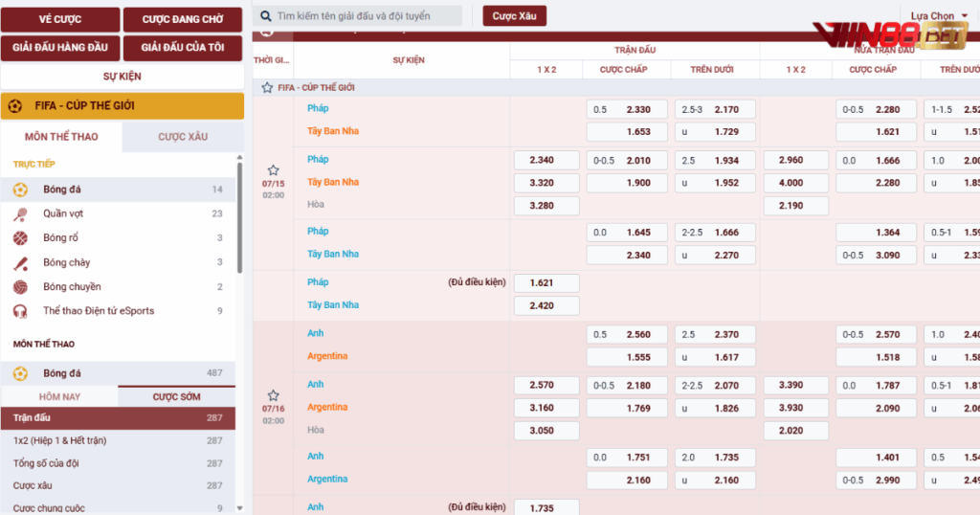980x515 pixels.
Task: Click eSports headphone icon
Action: (x=20, y=311)
